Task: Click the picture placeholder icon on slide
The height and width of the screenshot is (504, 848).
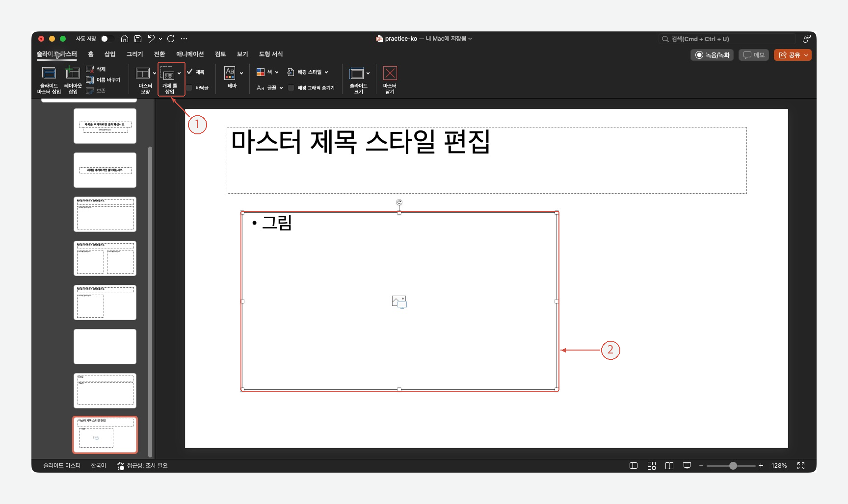Action: (x=399, y=302)
